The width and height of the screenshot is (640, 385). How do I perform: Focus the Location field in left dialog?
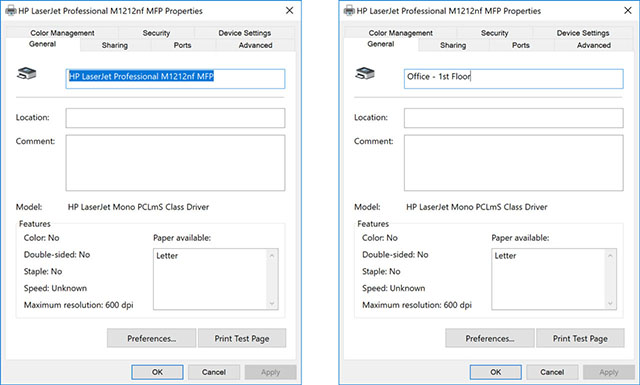175,118
